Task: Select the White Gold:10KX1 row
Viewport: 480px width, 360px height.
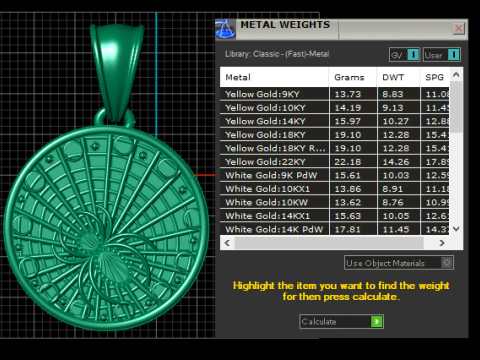Action: tap(335, 189)
